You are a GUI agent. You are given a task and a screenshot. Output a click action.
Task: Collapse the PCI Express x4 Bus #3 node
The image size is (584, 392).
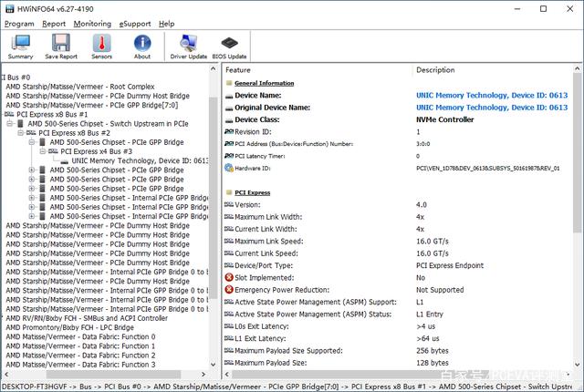(x=43, y=151)
